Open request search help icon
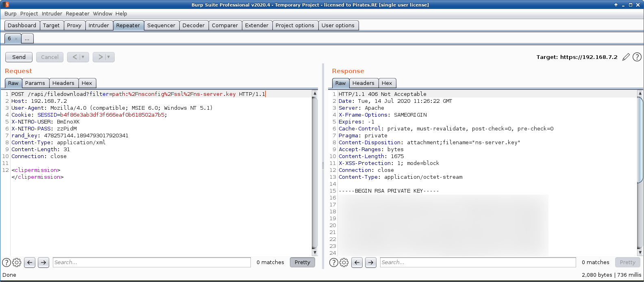Image resolution: width=644 pixels, height=282 pixels. [7, 262]
